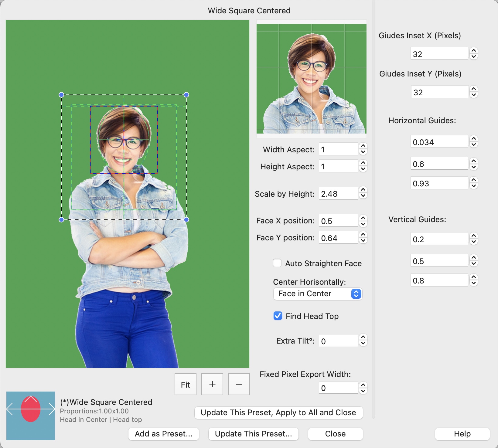The image size is (498, 448).
Task: Click Update This Preset, Apply to All and Close
Action: (278, 412)
